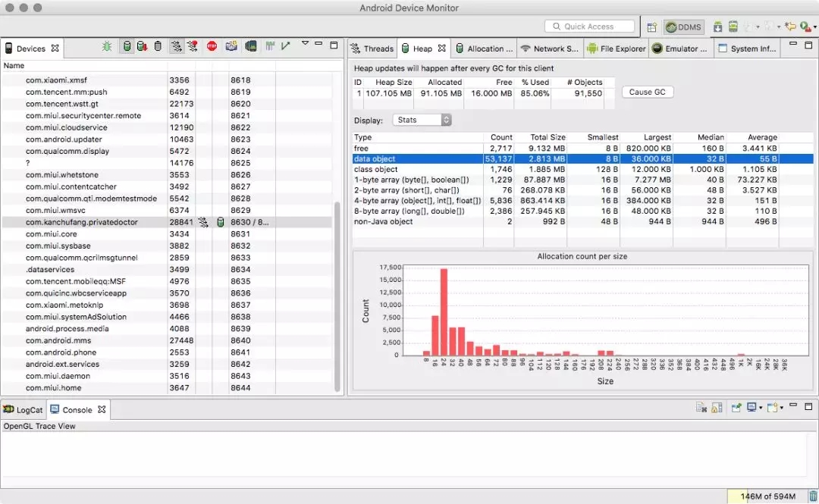Click the Devices list vertical scrollbar
This screenshot has height=504, width=819.
337,296
